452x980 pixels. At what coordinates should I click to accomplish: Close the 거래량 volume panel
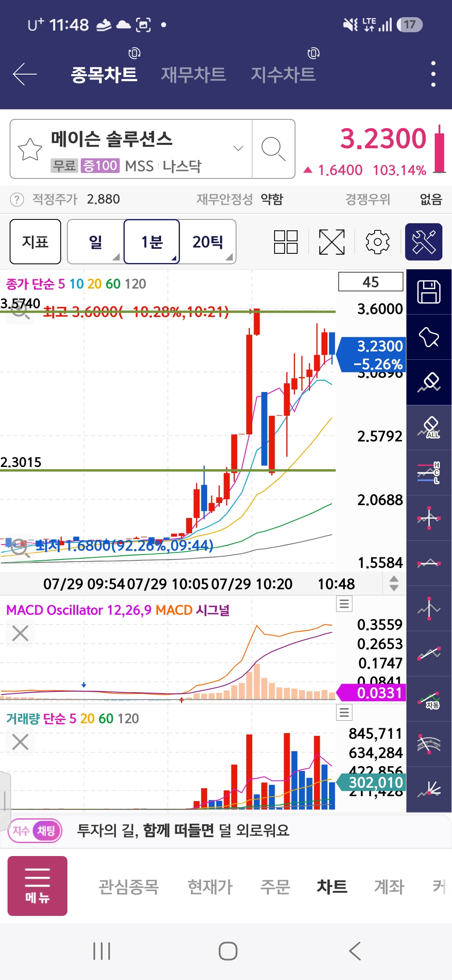20,742
